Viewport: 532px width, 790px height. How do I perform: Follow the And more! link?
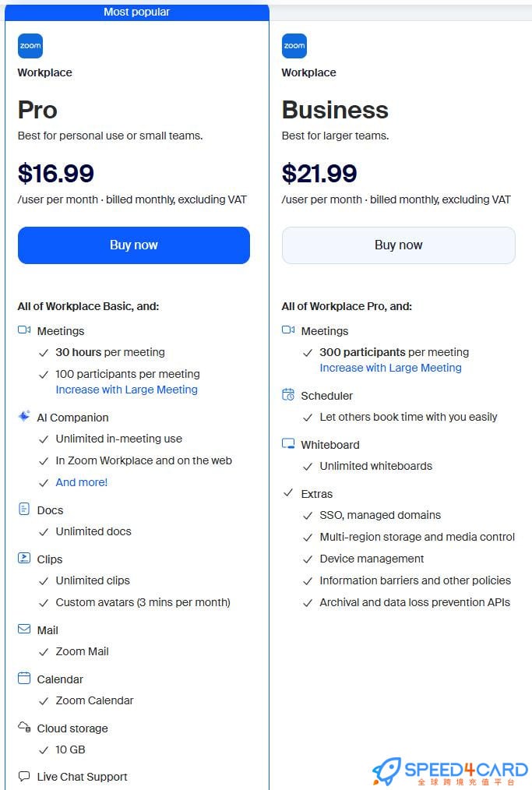point(82,482)
